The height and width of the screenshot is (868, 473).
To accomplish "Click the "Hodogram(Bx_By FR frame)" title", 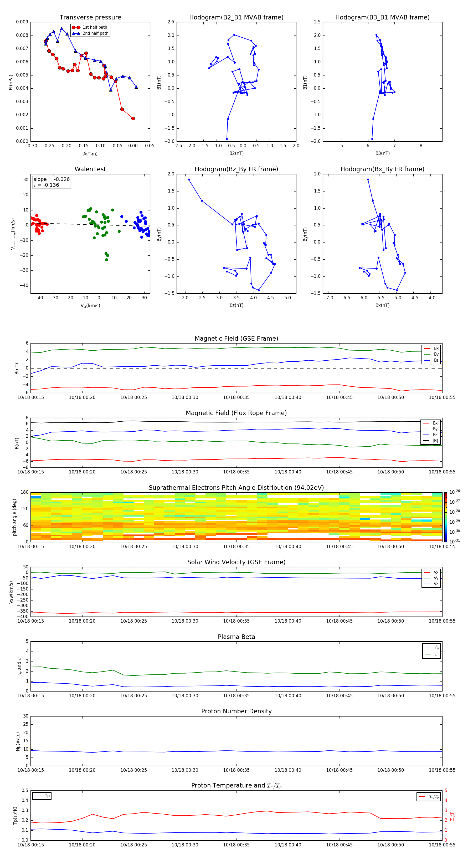I will tap(382, 169).
